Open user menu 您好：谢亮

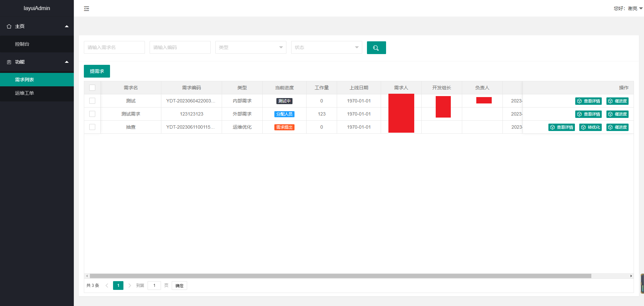(628, 8)
